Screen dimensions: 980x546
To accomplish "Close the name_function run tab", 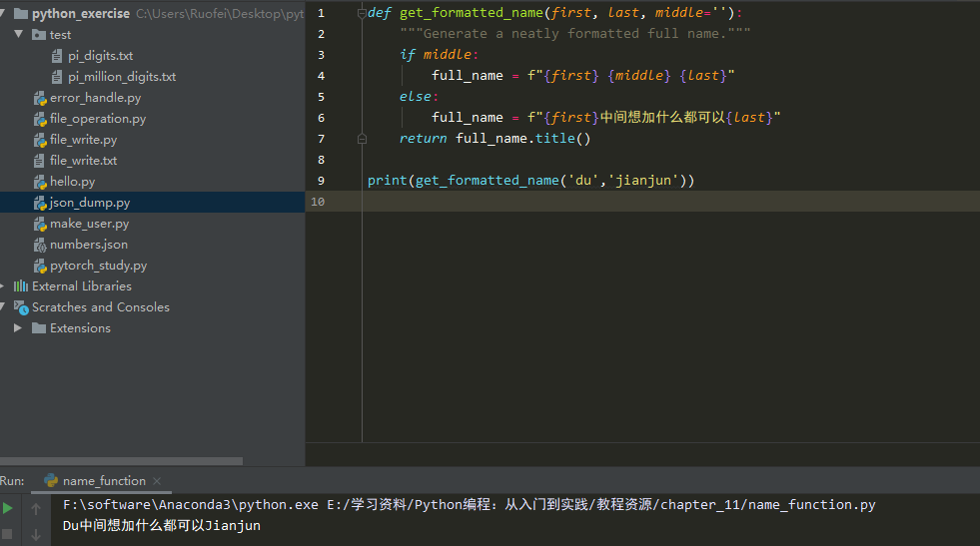I will pyautogui.click(x=157, y=481).
